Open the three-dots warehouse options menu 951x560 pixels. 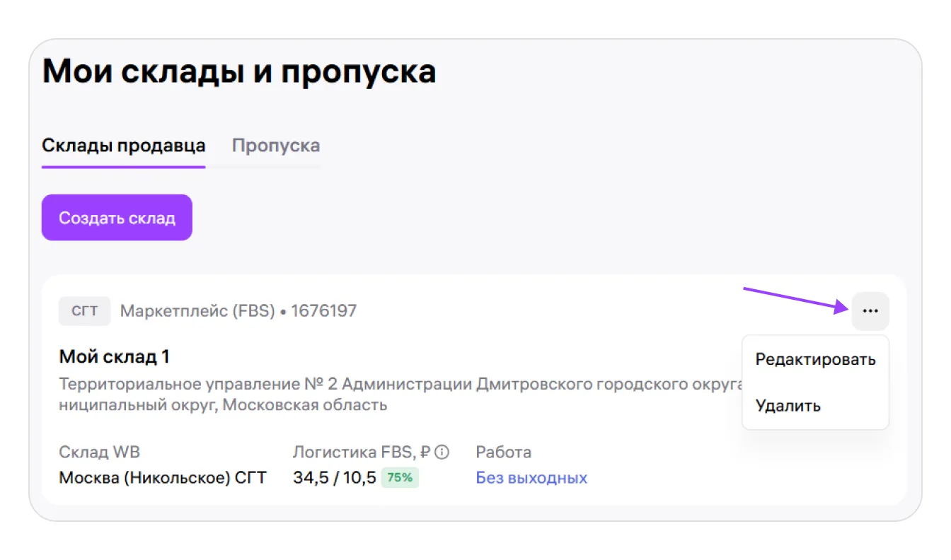(x=870, y=311)
